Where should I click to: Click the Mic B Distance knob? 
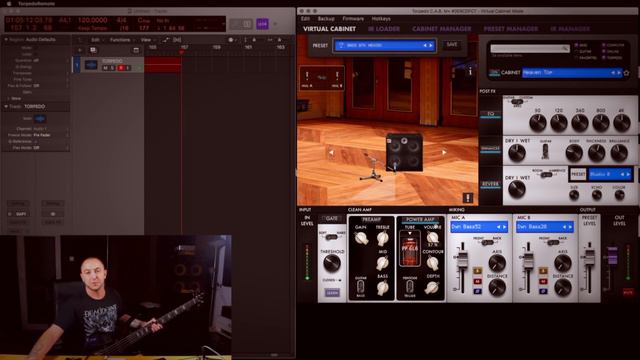[x=563, y=288]
